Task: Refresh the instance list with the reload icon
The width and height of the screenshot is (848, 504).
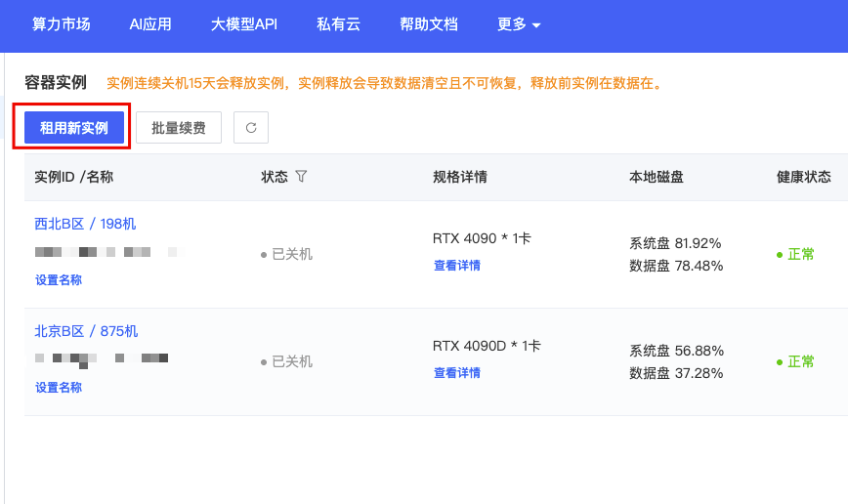Action: 251,128
